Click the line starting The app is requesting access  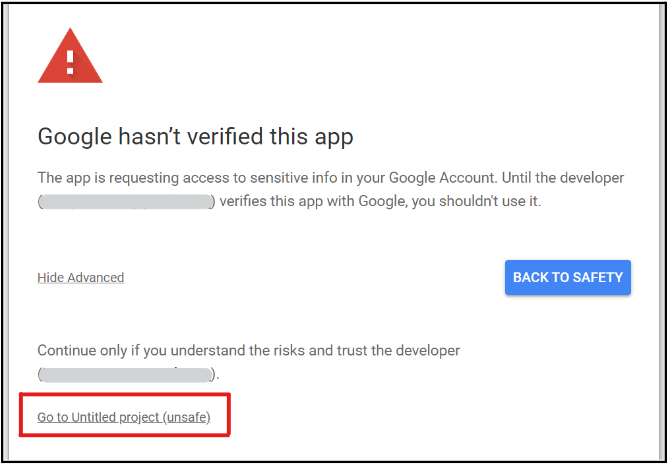pyautogui.click(x=331, y=178)
